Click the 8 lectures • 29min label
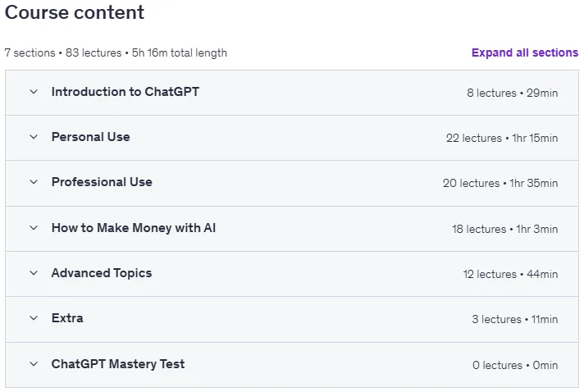 (x=512, y=93)
